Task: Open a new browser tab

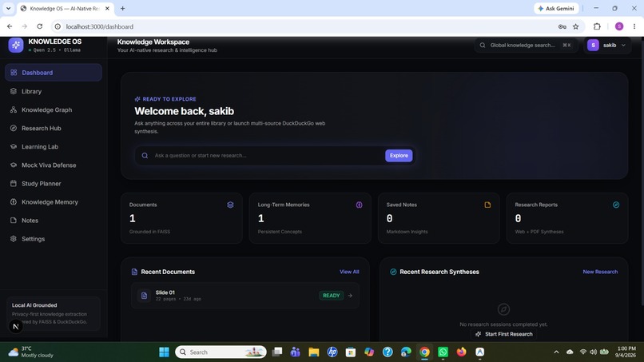Action: pos(122,8)
